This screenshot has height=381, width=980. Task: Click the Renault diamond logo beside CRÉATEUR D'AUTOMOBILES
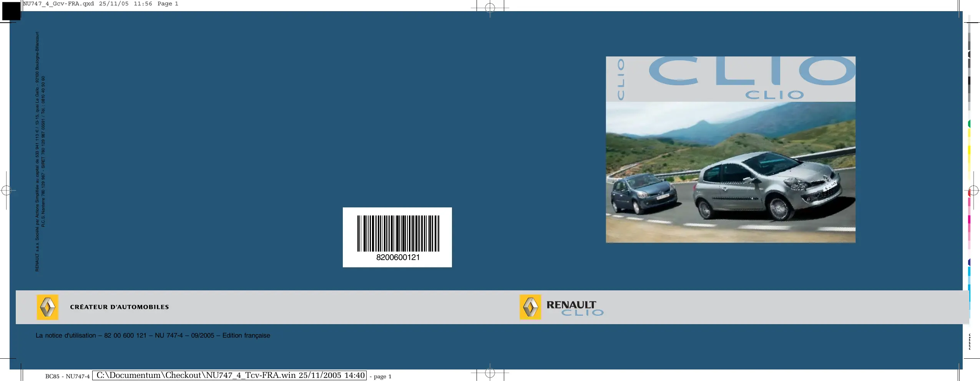pyautogui.click(x=47, y=307)
